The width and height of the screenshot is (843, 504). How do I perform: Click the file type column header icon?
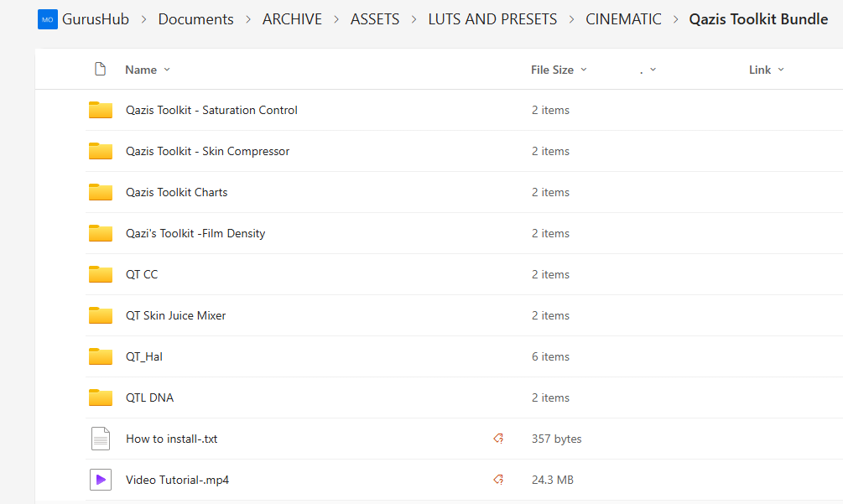click(101, 70)
